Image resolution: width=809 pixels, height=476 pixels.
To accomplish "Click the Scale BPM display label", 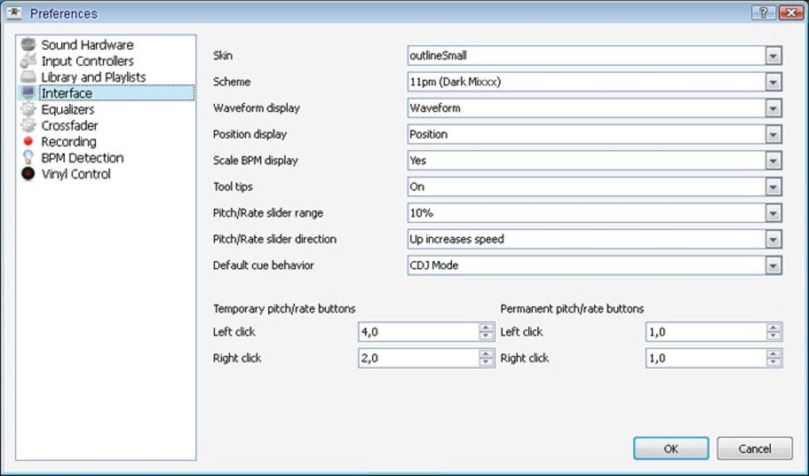I will click(x=255, y=161).
